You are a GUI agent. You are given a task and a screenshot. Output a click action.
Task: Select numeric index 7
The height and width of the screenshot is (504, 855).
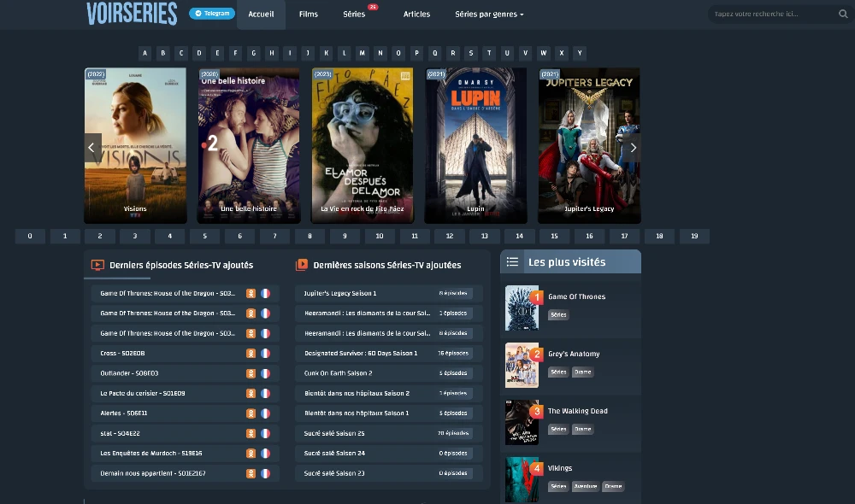274,236
